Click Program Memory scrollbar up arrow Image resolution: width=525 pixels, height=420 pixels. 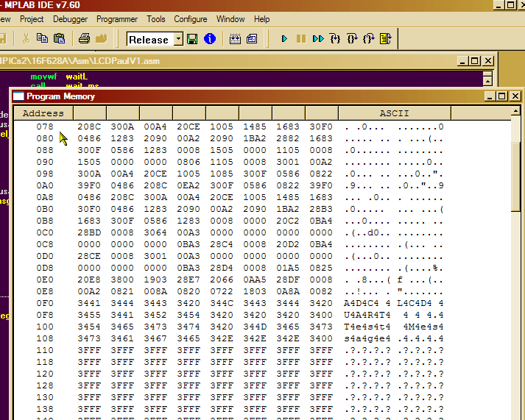515,110
